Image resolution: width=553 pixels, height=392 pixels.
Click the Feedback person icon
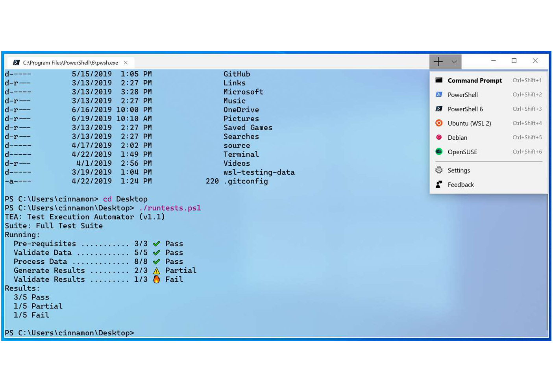coord(439,184)
